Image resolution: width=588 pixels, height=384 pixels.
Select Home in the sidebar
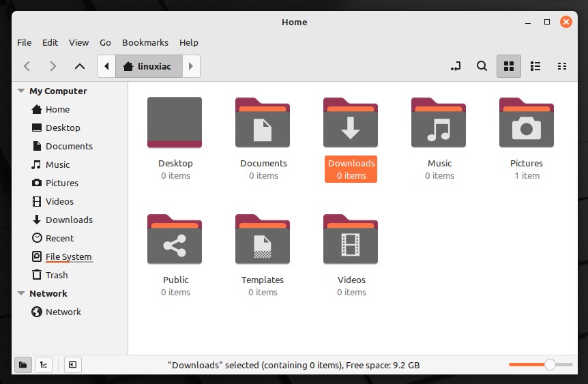(x=71, y=110)
